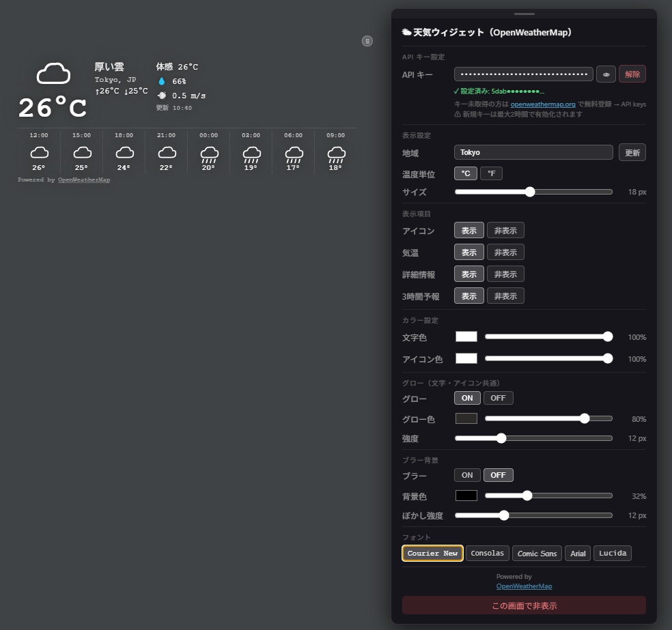Turn ブラー OFF

point(498,475)
